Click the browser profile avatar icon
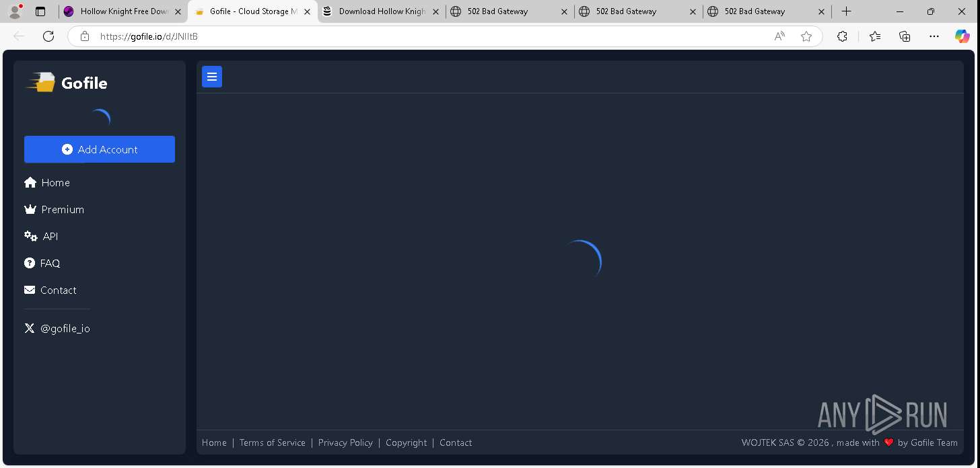This screenshot has height=468, width=980. [x=15, y=11]
